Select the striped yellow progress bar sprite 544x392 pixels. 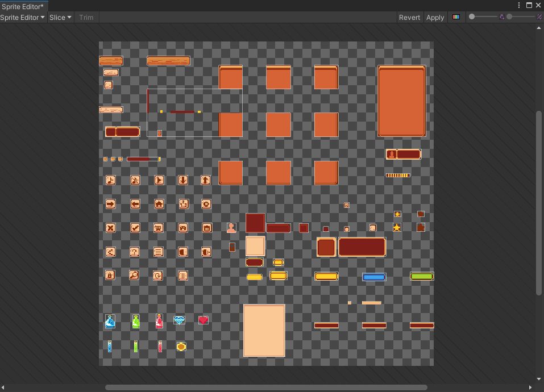[x=398, y=176]
